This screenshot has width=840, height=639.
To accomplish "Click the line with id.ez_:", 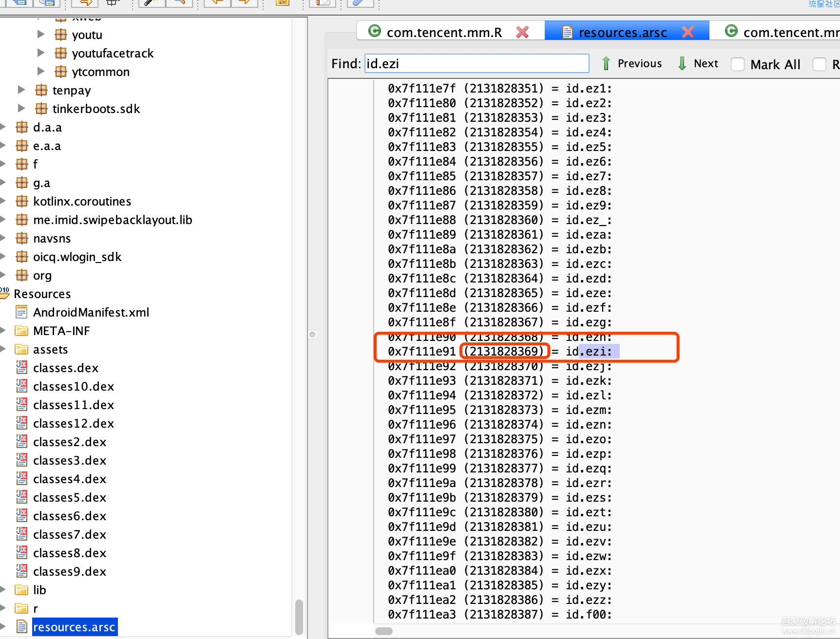I will [x=500, y=220].
